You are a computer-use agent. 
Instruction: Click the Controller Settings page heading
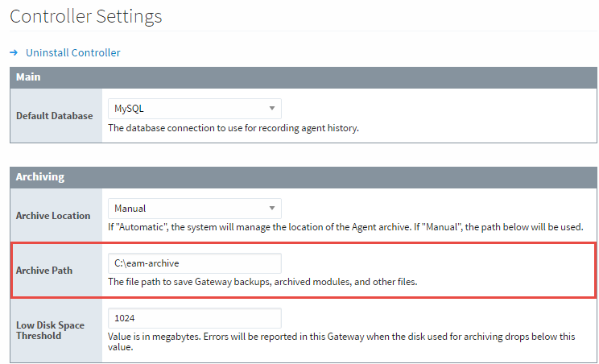(x=85, y=15)
